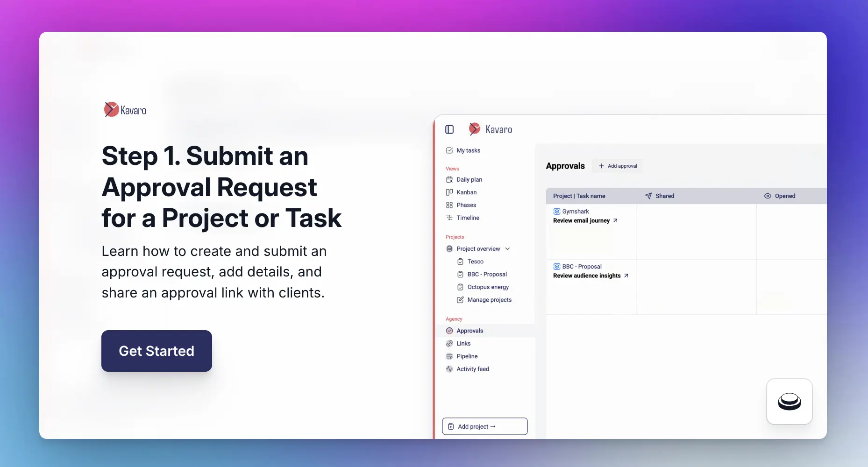Viewport: 868px width, 467px height.
Task: Click the BBC - Proposal label in the table
Action: (x=582, y=267)
